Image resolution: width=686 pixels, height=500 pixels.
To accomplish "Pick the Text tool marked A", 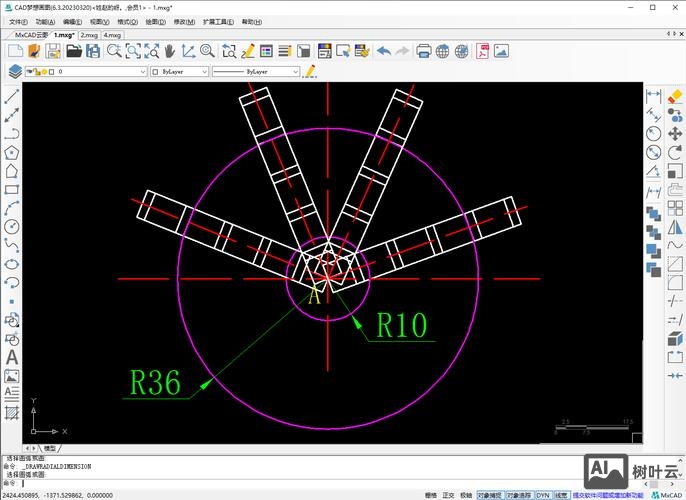I will point(12,357).
